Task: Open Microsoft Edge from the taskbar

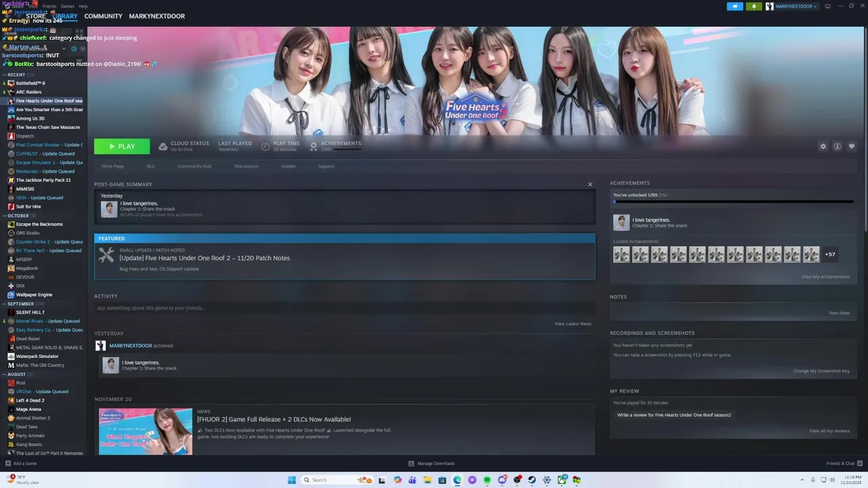Action: click(x=457, y=480)
